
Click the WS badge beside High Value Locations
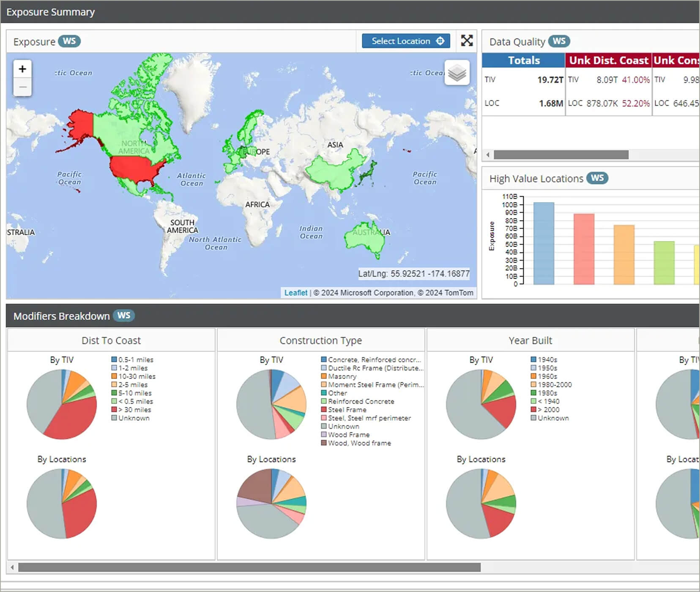point(597,178)
